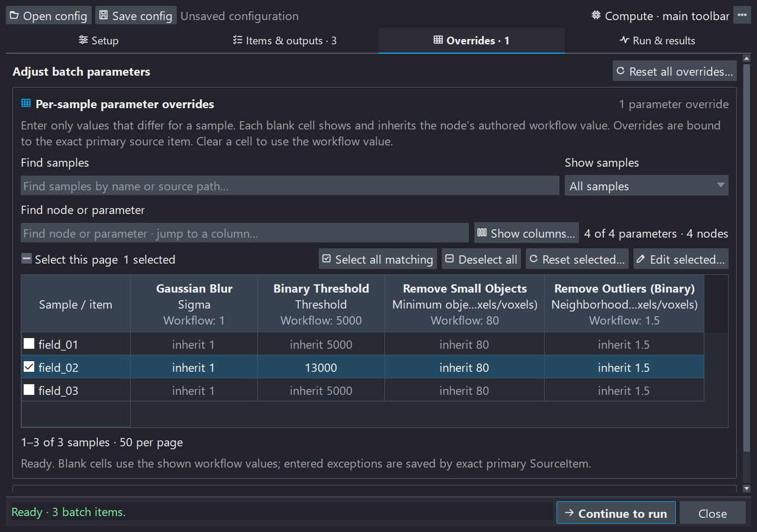Click field_02 Threshold cell showing 13000

pyautogui.click(x=321, y=367)
